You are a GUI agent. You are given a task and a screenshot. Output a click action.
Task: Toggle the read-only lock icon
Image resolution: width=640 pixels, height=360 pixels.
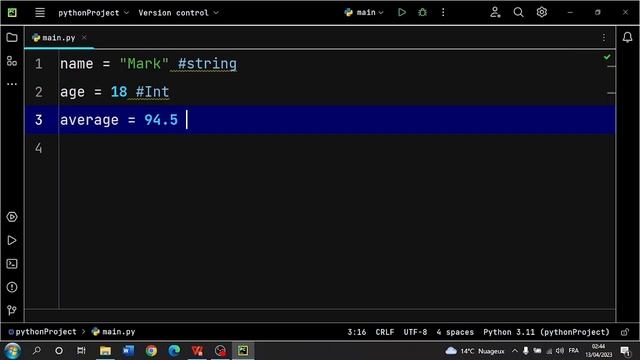coord(624,332)
